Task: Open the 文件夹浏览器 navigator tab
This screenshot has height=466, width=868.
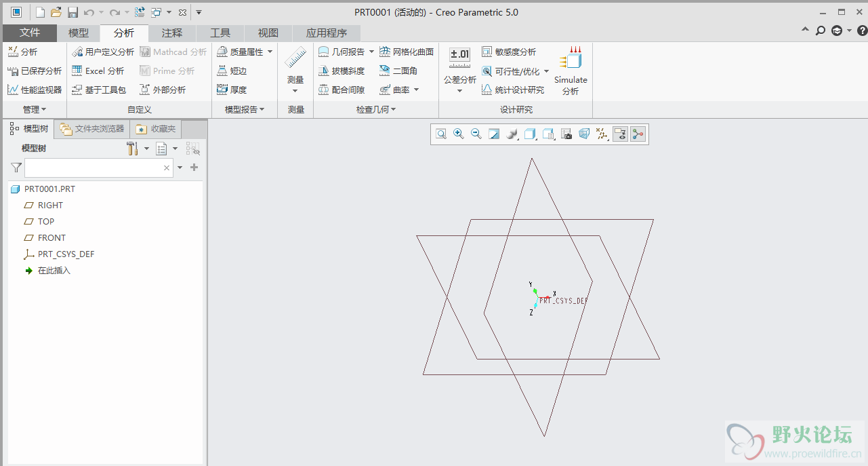Action: click(92, 129)
